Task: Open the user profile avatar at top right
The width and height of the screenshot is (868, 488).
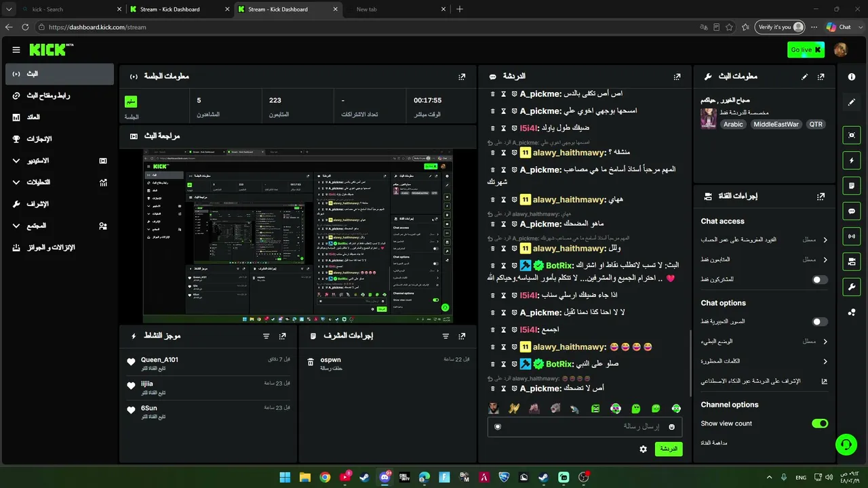Action: click(840, 49)
